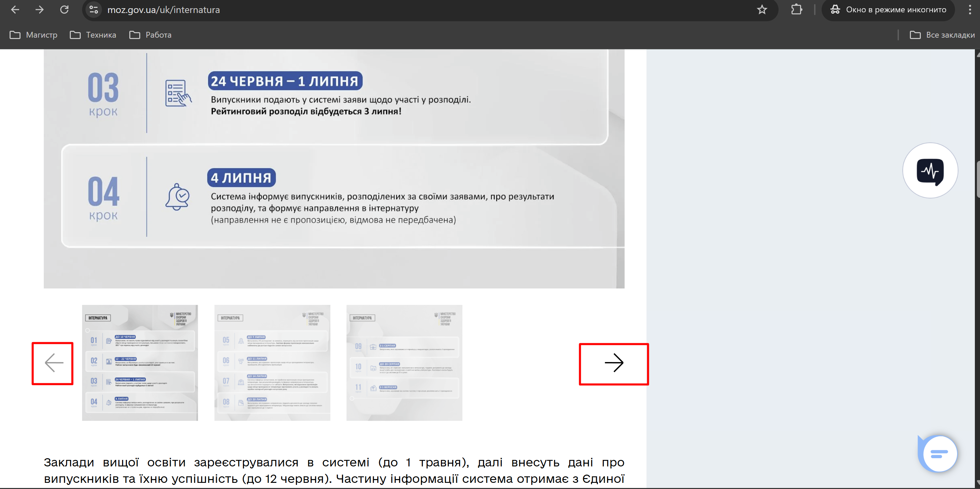Click the heartbeat chat widget icon
980x489 pixels.
(x=930, y=170)
